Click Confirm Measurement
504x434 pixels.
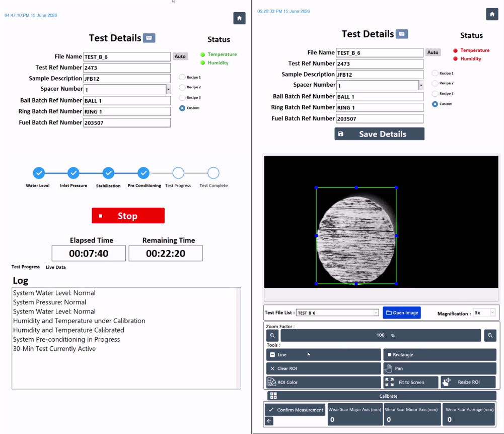pos(295,409)
